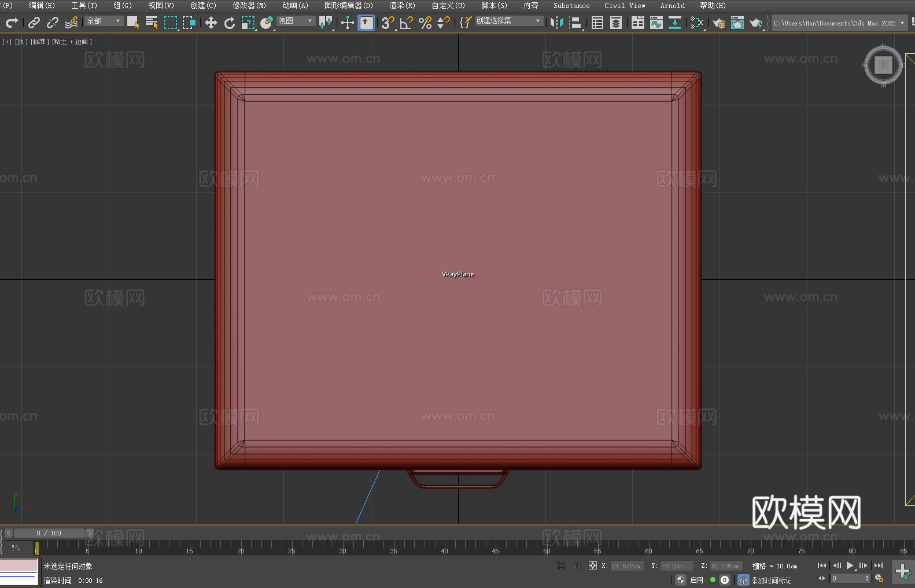
Task: Click the Play Animation button
Action: pyautogui.click(x=850, y=565)
